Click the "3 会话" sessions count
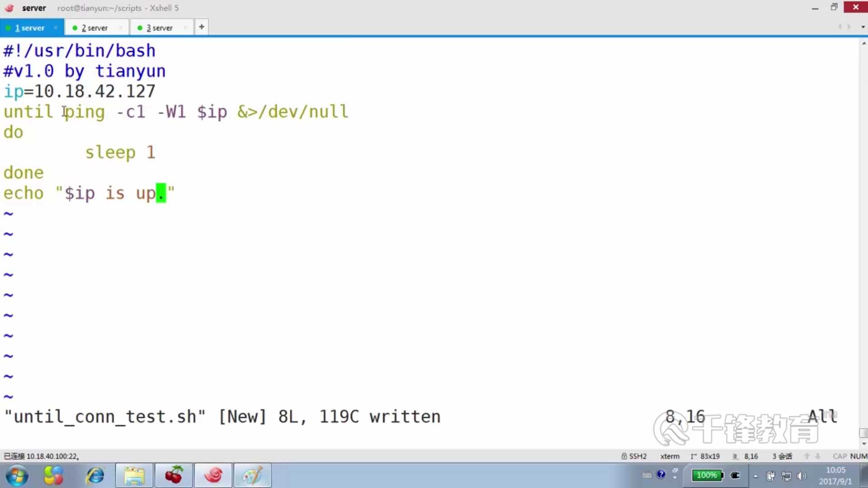This screenshot has height=488, width=868. point(782,456)
